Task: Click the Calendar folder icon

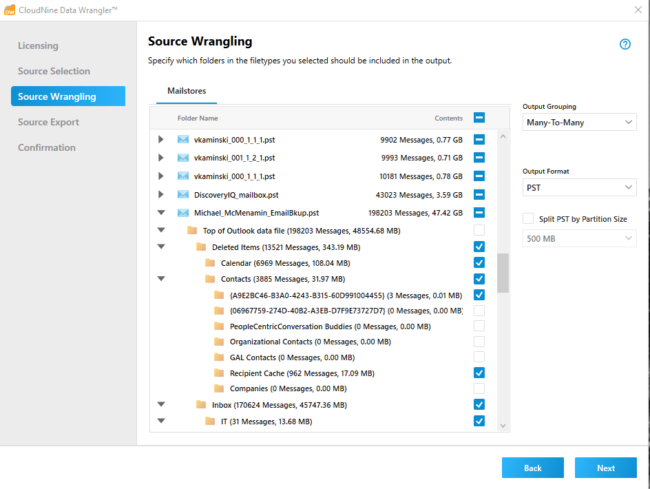Action: coord(210,263)
